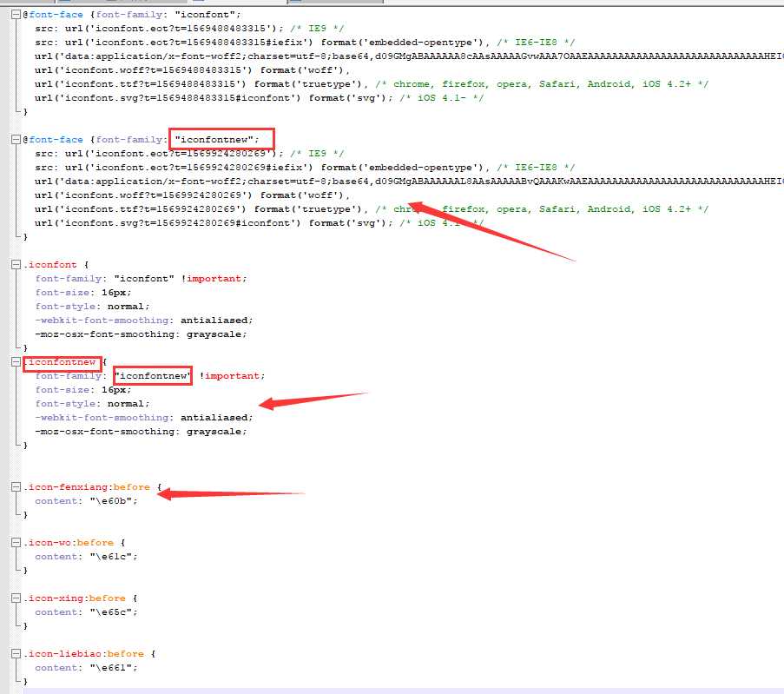Click the .icon-liebiao:before selector
This screenshot has width=784, height=694.
(x=84, y=653)
